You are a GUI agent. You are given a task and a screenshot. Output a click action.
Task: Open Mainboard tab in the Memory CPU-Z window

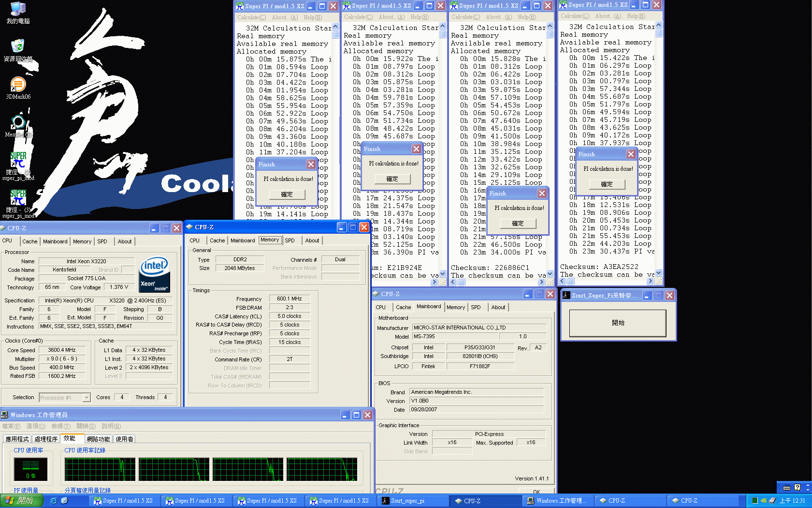[243, 240]
